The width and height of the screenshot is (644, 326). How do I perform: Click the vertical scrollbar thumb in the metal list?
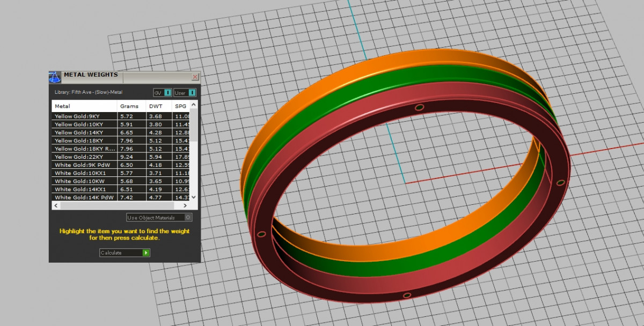[x=195, y=126]
